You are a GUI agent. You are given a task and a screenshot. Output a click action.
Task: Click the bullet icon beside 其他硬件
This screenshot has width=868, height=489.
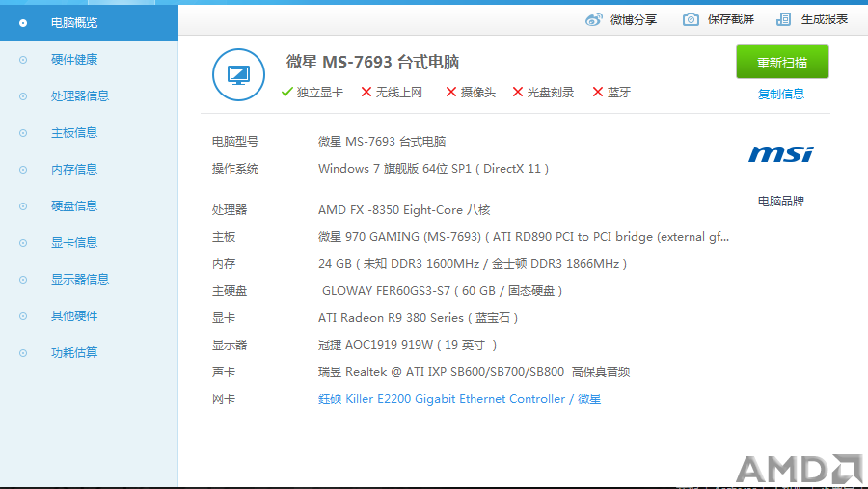point(23,316)
